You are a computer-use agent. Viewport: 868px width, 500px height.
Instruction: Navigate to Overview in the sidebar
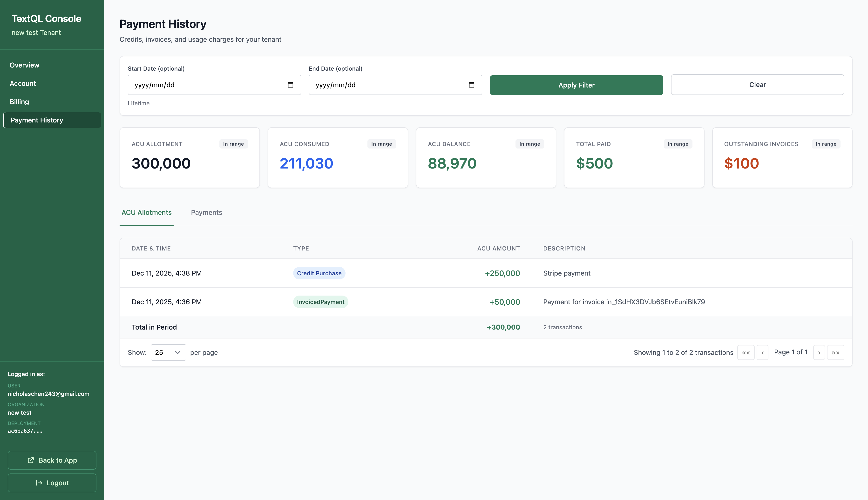coord(24,65)
